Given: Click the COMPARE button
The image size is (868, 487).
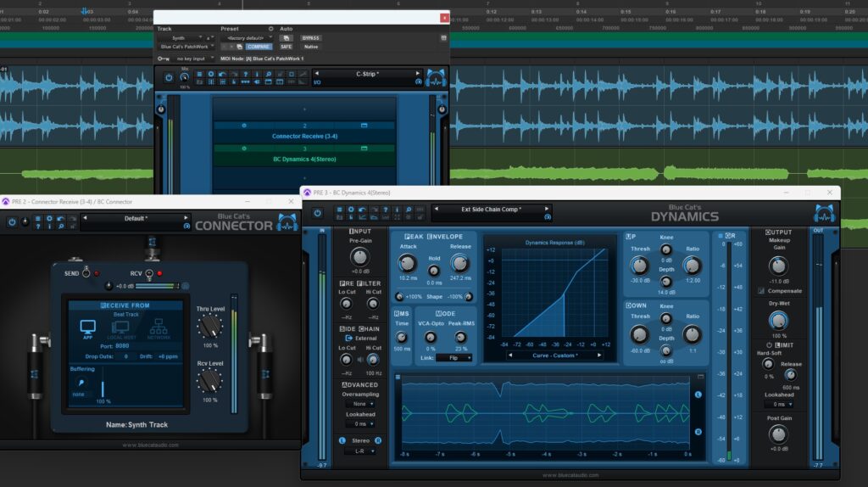Looking at the screenshot, I should tap(259, 47).
